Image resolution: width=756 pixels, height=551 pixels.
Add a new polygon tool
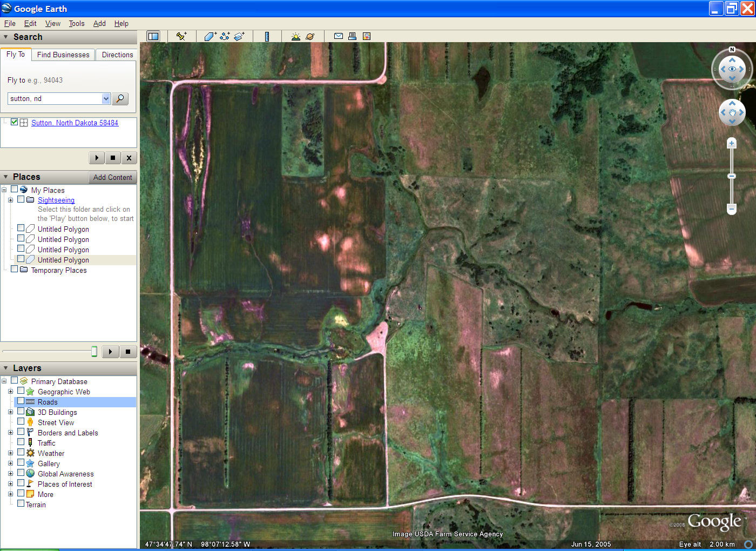[210, 36]
